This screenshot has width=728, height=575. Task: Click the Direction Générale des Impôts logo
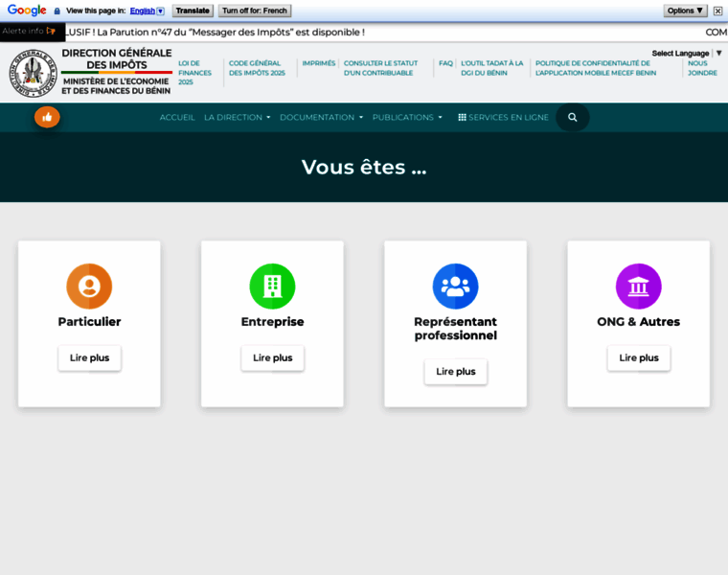point(34,73)
